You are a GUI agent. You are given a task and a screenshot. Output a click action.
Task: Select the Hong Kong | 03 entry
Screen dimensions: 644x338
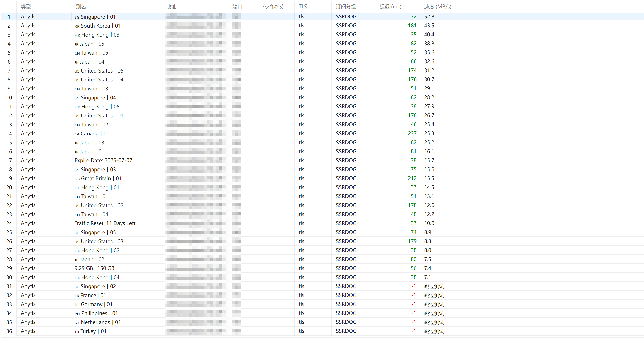click(x=322, y=35)
